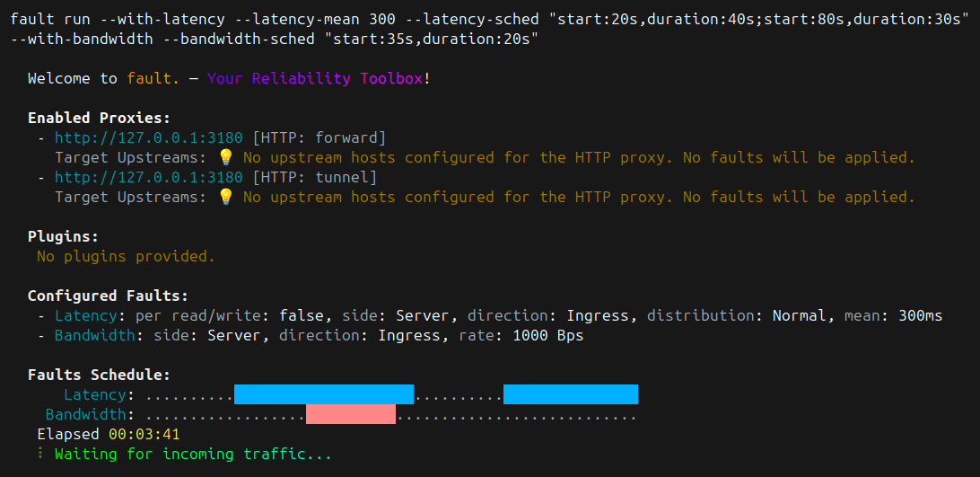Image resolution: width=980 pixels, height=477 pixels.
Task: Click the green spinner before Waiting for incoming traffic
Action: [40, 454]
